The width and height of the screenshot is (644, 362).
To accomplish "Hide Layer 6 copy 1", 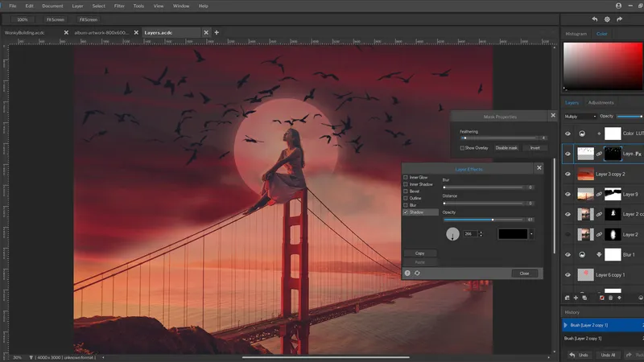I will click(x=568, y=274).
